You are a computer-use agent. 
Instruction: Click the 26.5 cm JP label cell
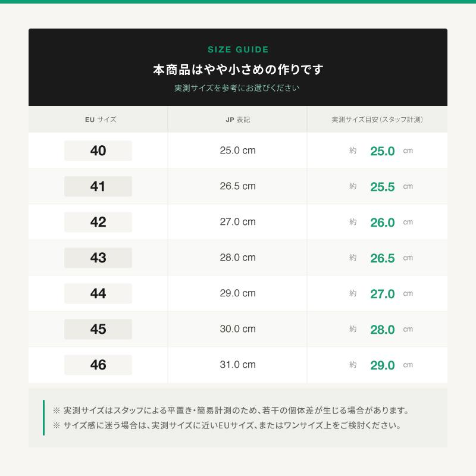(237, 186)
